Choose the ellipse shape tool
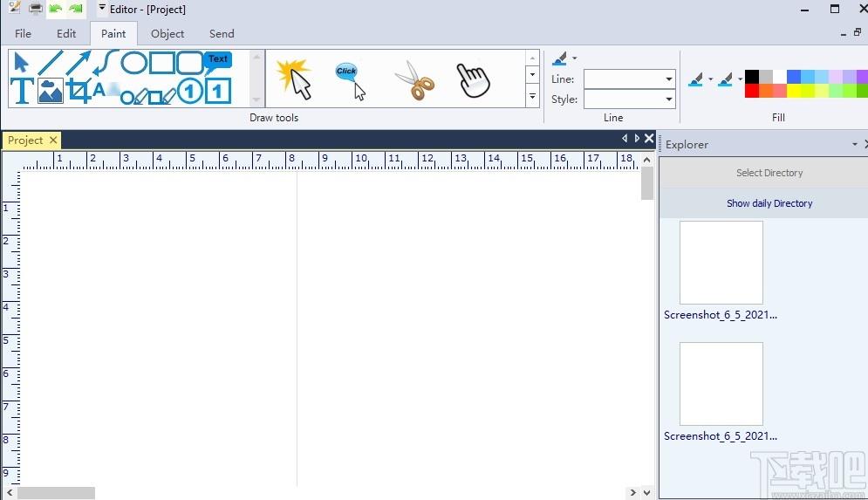868x500 pixels. pos(134,63)
